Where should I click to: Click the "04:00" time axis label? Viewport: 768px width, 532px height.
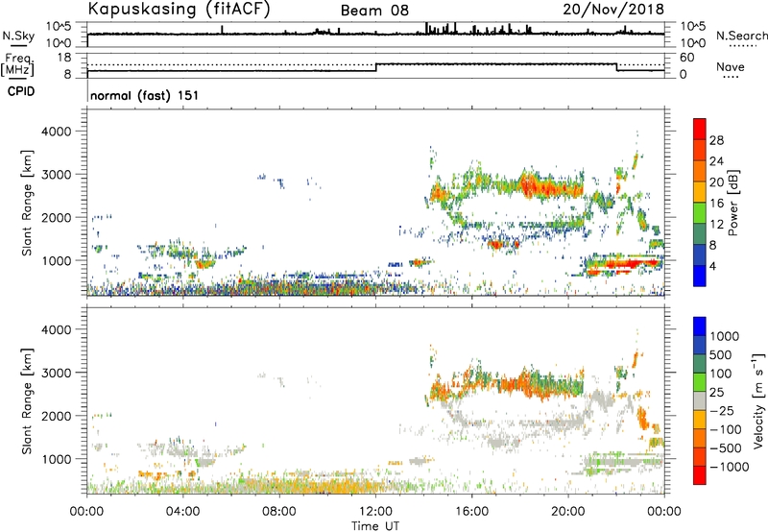(x=183, y=512)
